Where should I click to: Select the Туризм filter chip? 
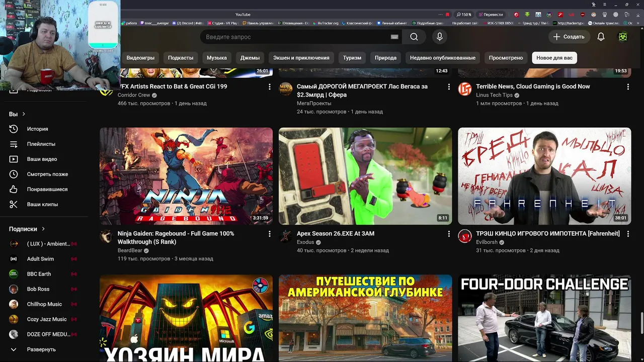(352, 58)
